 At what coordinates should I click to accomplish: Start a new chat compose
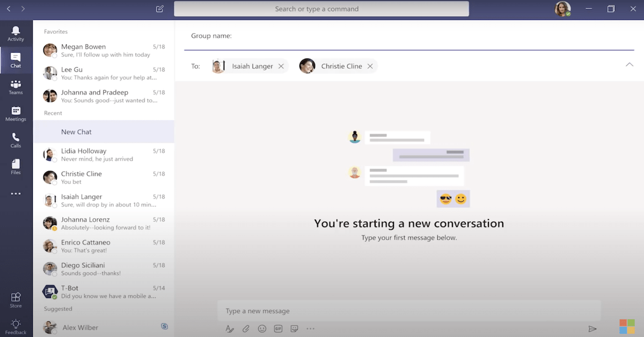click(159, 9)
